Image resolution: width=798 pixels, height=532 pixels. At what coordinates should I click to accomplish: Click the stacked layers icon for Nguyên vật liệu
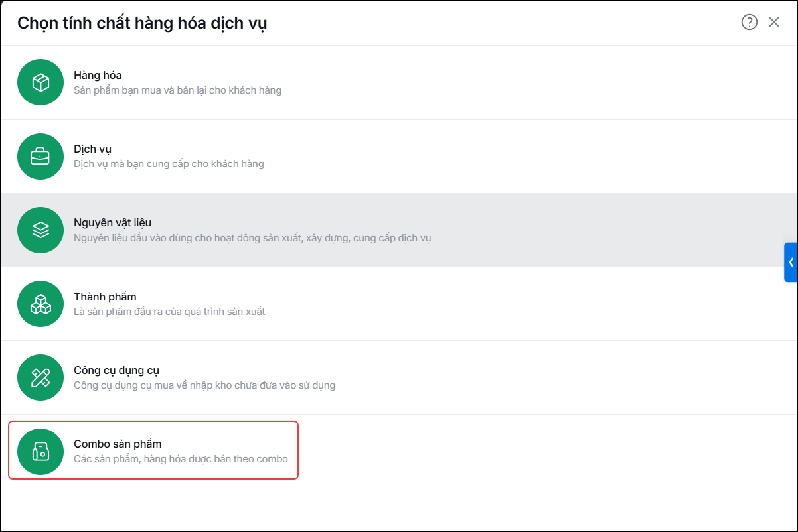pos(40,230)
